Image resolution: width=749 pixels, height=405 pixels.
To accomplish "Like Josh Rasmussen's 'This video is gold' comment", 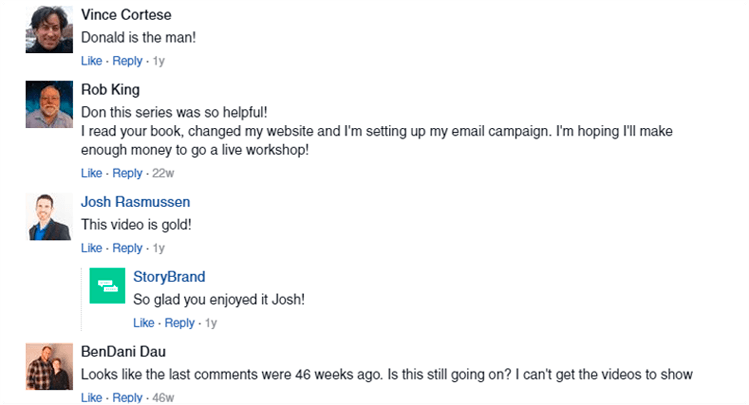I will pos(91,248).
